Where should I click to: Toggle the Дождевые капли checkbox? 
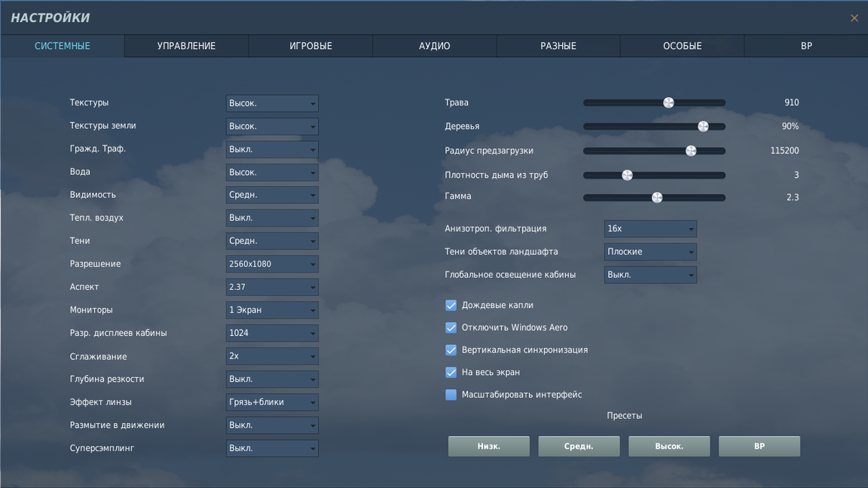point(451,306)
